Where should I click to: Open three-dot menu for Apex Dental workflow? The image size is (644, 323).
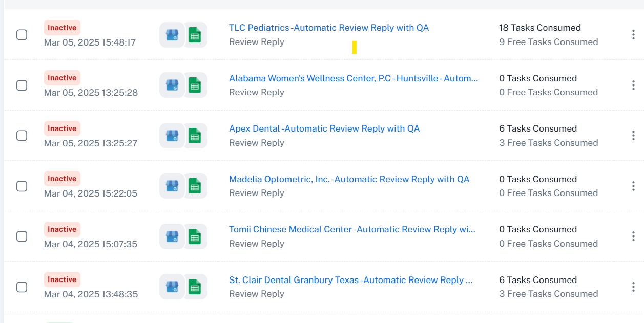[x=634, y=136]
